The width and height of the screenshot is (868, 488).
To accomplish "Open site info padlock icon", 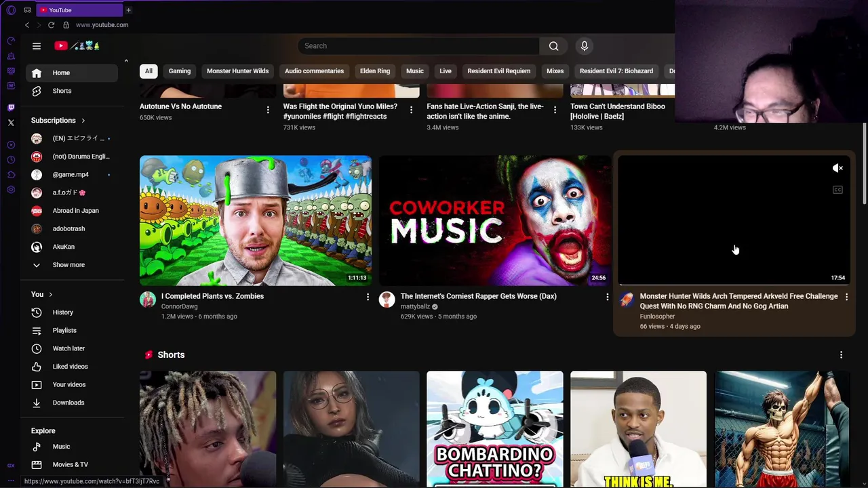I will click(66, 25).
